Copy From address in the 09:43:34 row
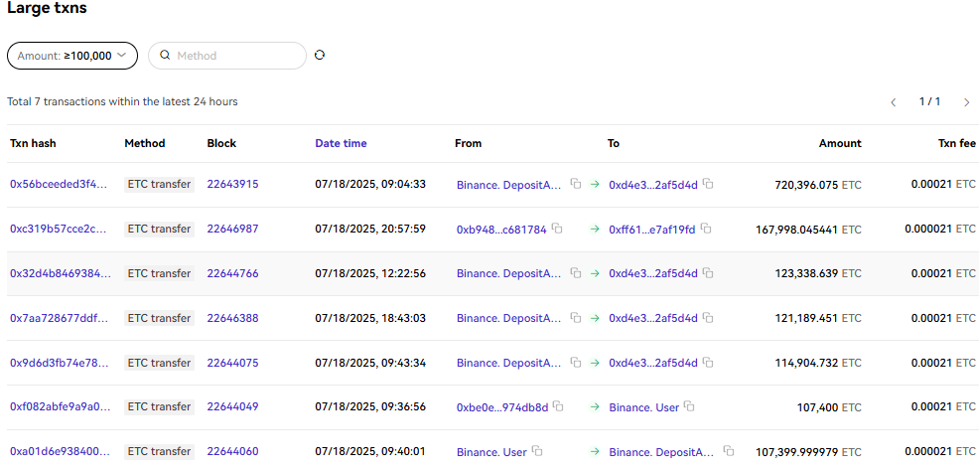 pos(576,363)
